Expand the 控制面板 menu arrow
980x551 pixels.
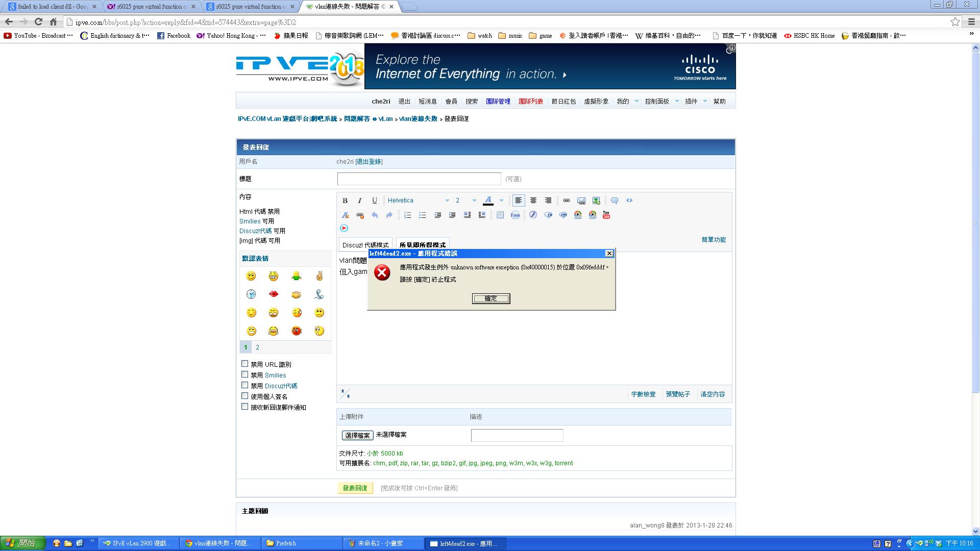[x=677, y=101]
